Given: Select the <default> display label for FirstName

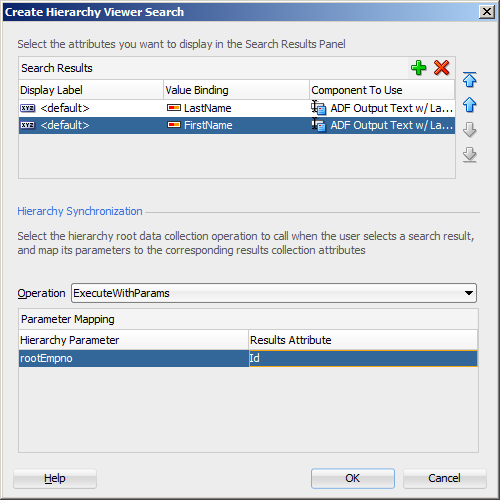Looking at the screenshot, I should click(x=65, y=125).
